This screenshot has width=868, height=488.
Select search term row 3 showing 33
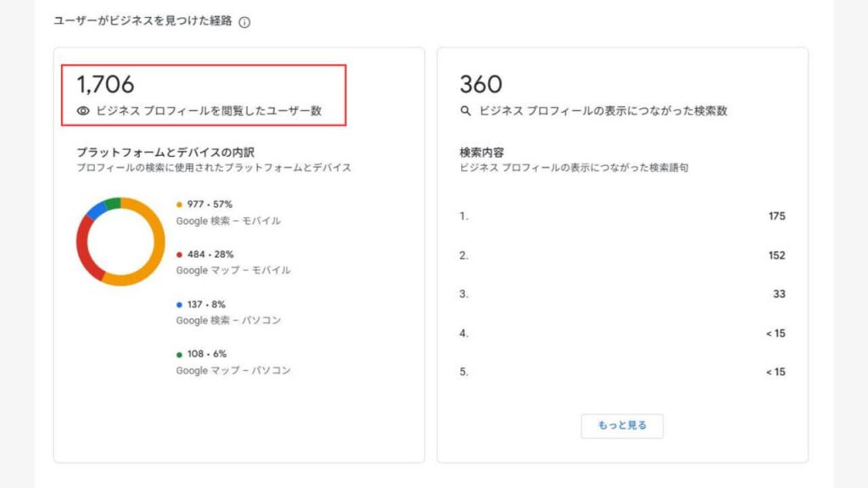[x=619, y=294]
